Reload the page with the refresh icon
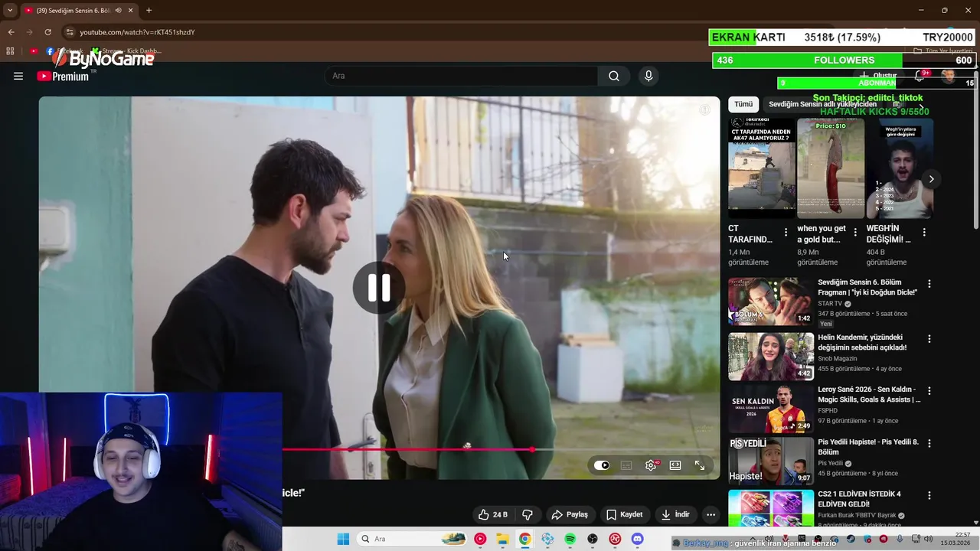The image size is (980, 551). pyautogui.click(x=47, y=32)
